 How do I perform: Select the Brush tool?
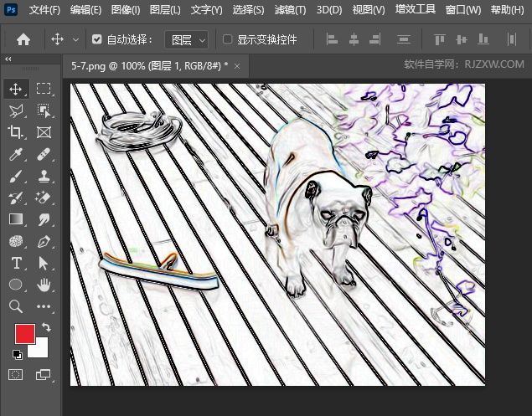pyautogui.click(x=16, y=177)
